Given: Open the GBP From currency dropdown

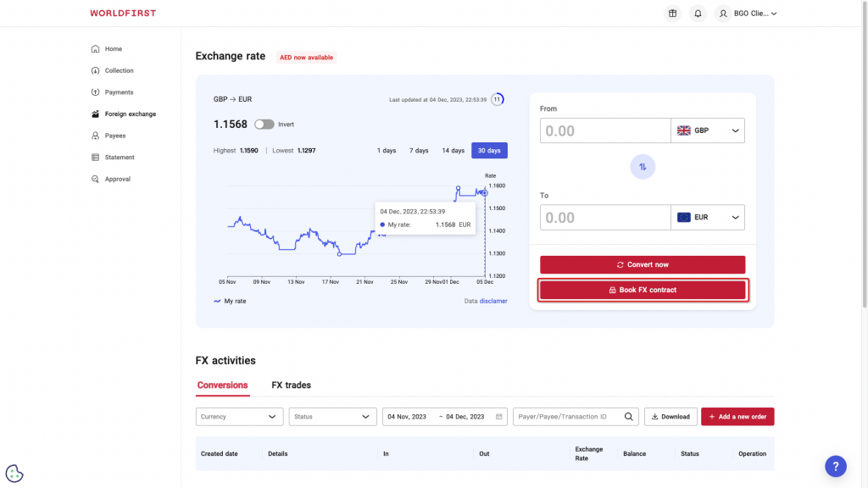Looking at the screenshot, I should [x=708, y=130].
